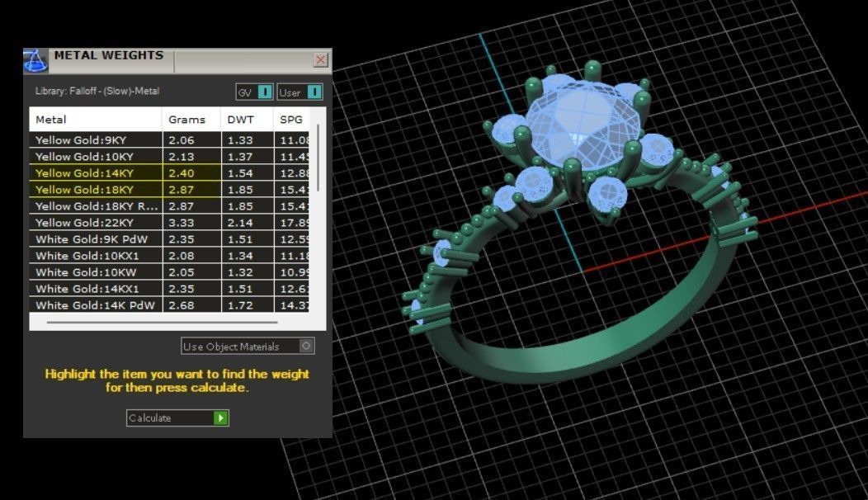Click the 1.33 DWT value for 9KY

[x=240, y=140]
